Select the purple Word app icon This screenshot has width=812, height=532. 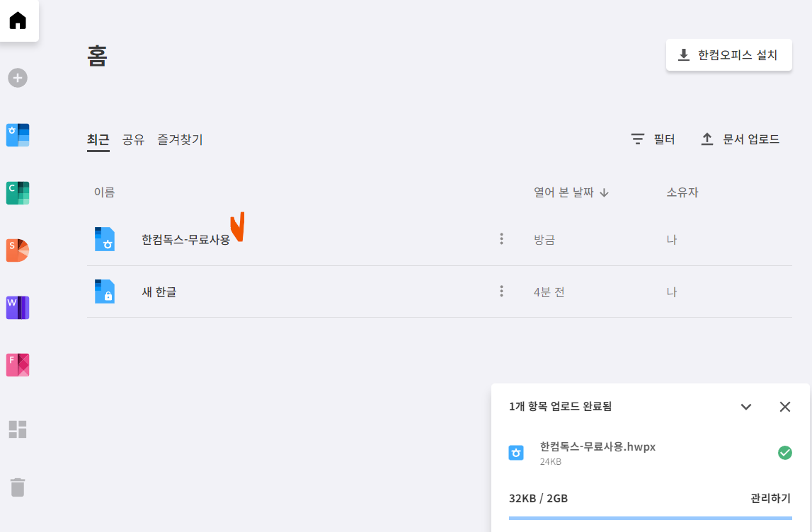click(x=17, y=307)
